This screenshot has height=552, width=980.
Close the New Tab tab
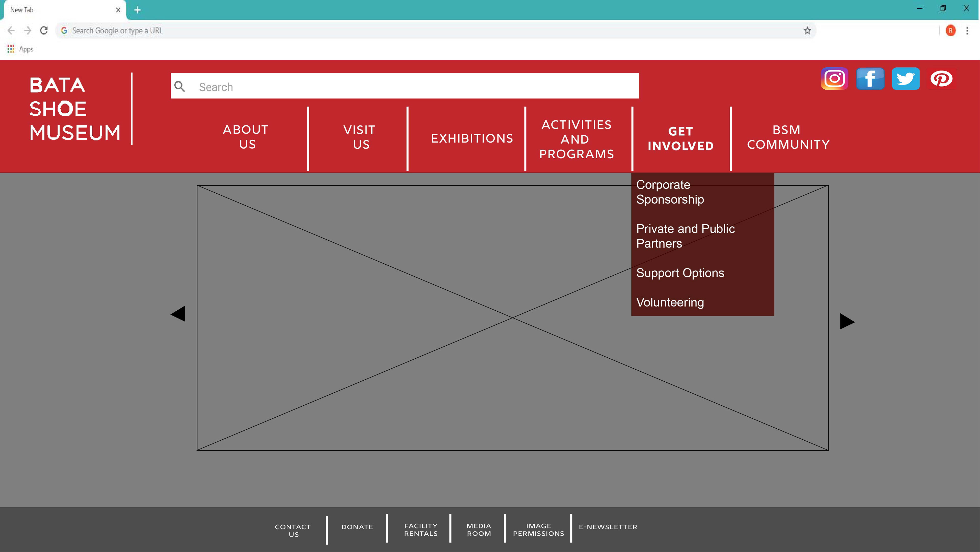[118, 10]
